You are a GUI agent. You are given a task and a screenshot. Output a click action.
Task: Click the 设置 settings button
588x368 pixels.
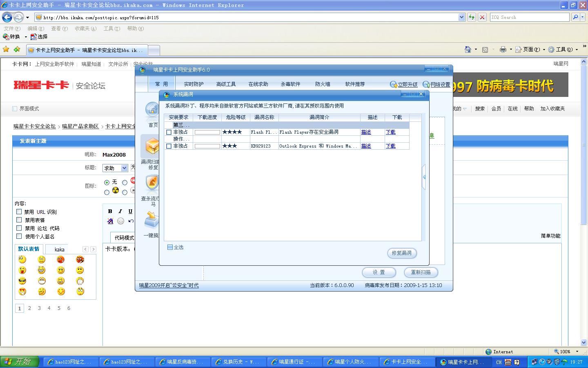coord(379,272)
